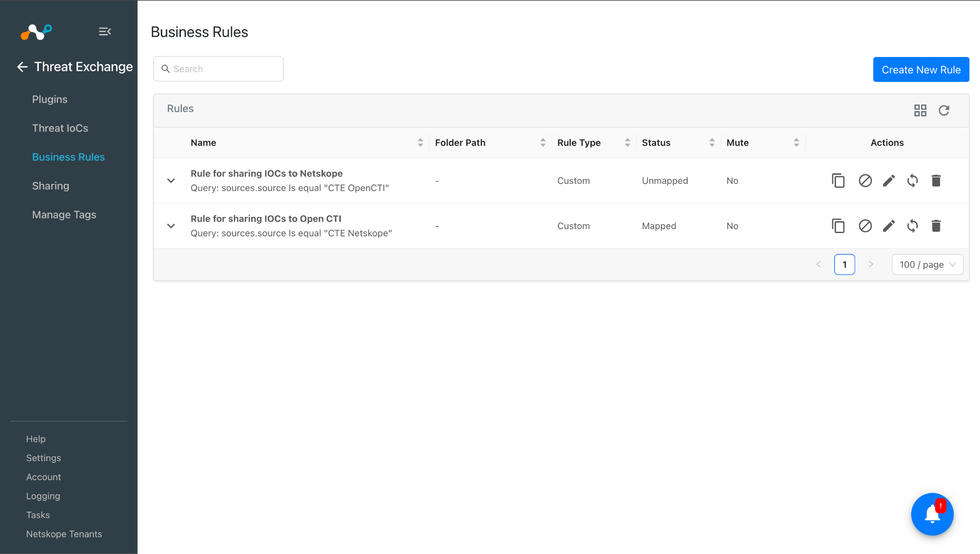Mute the Rule for sharing IOCs to Netskope

point(865,181)
